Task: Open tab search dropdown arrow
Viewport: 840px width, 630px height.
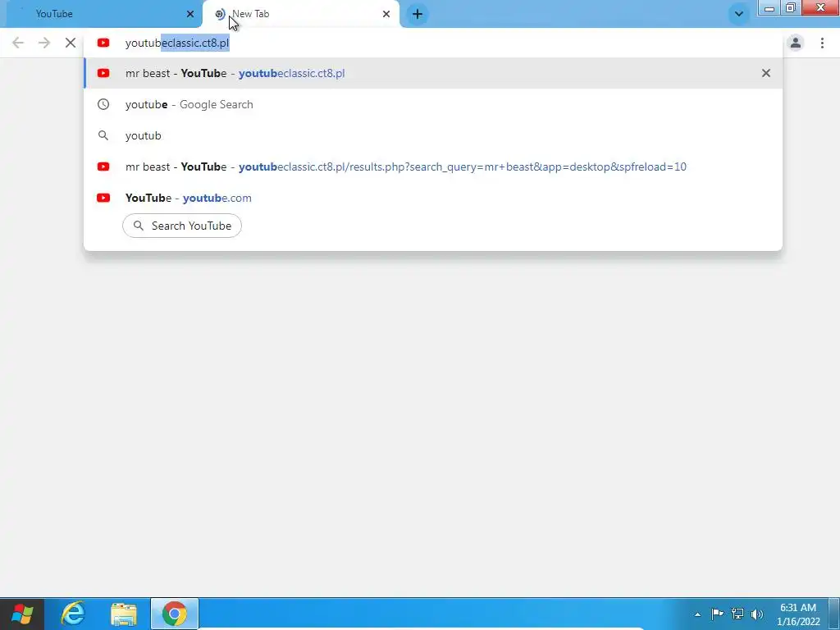Action: click(x=739, y=14)
